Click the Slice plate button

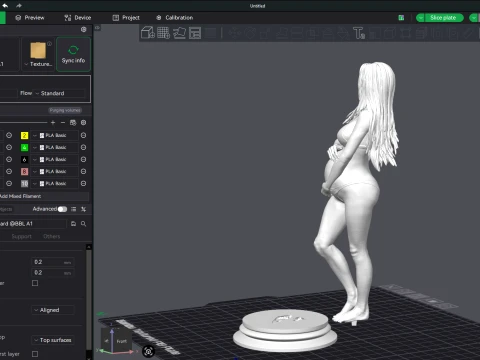[443, 18]
